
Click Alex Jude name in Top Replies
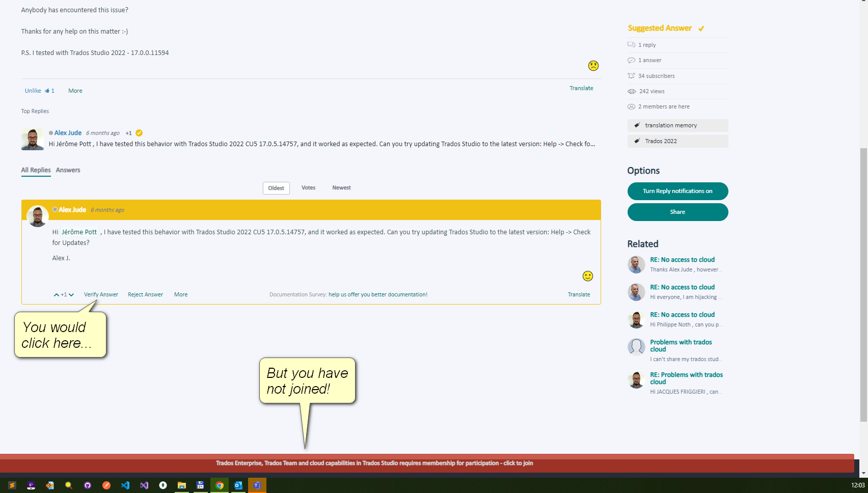68,133
